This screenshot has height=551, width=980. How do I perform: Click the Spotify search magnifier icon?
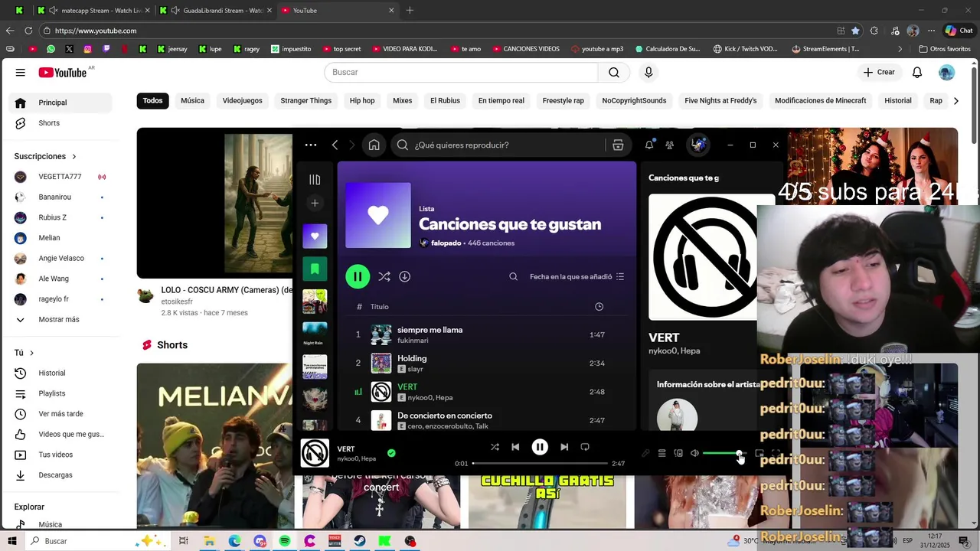pos(403,145)
